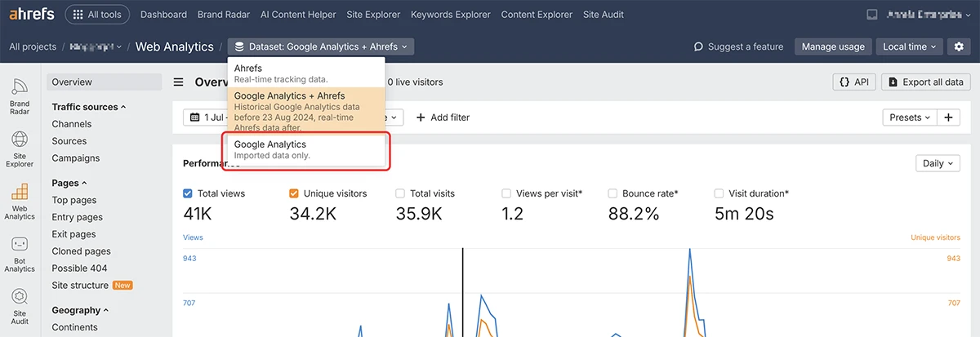The height and width of the screenshot is (337, 980).
Task: Open Possible 404 in the sidebar
Action: tap(79, 268)
